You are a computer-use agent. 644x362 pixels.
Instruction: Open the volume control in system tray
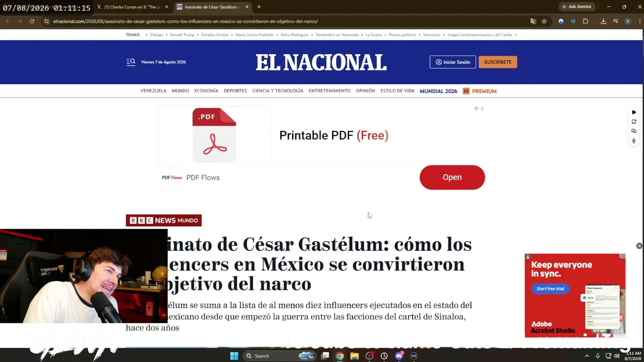(617, 356)
